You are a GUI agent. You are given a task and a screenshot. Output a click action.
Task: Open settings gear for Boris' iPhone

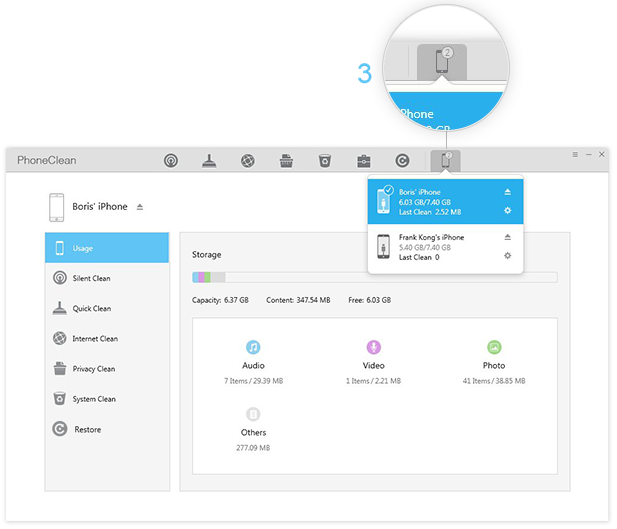pos(508,211)
